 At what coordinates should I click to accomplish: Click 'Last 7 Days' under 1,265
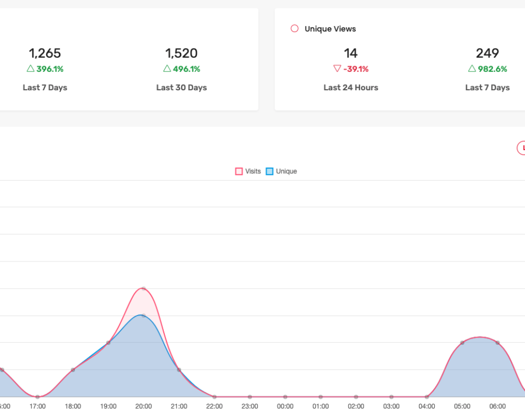click(45, 88)
